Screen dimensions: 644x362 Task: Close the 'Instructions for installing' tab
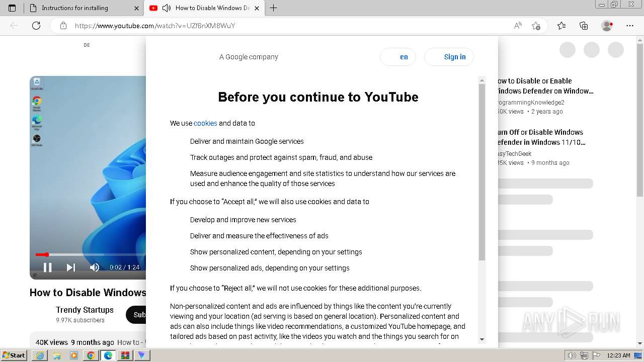coord(136,8)
